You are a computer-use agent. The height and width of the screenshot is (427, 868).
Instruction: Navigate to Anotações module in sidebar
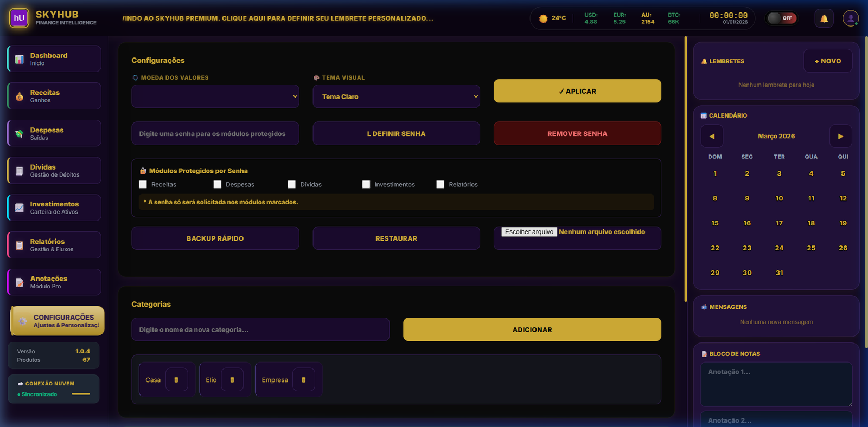click(54, 282)
